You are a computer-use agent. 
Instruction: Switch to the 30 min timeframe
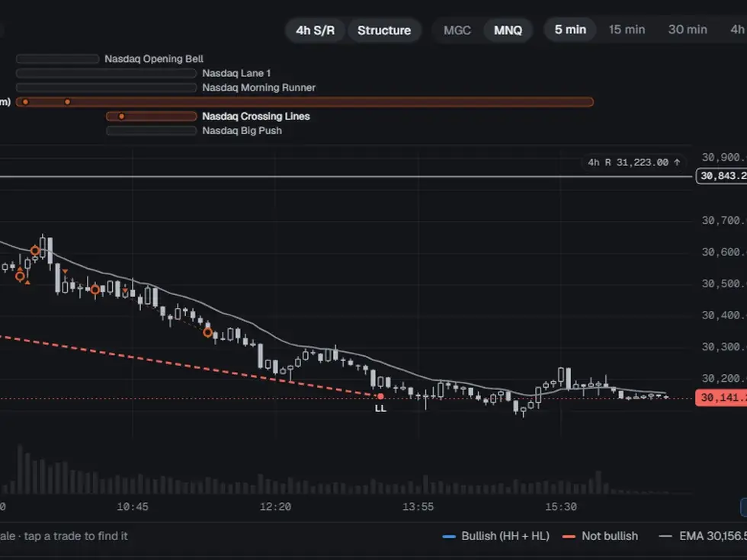click(688, 30)
